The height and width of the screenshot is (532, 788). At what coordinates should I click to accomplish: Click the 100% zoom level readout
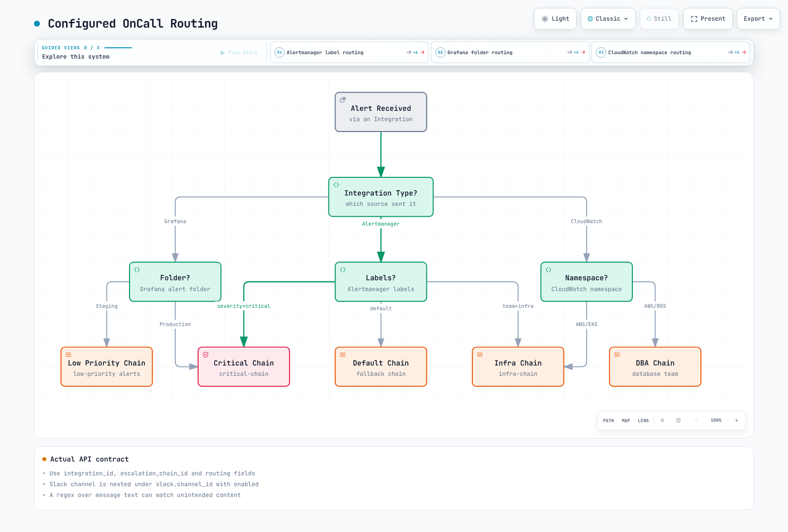point(716,421)
